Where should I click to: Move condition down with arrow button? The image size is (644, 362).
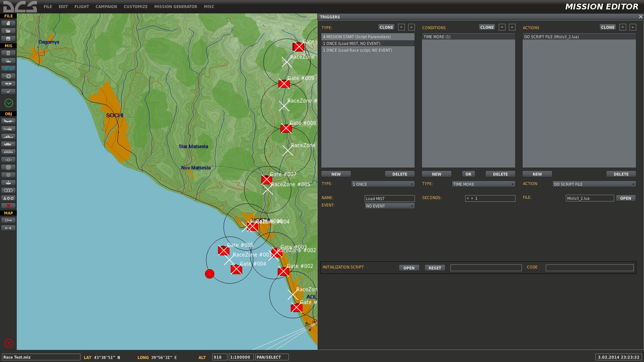coord(512,27)
